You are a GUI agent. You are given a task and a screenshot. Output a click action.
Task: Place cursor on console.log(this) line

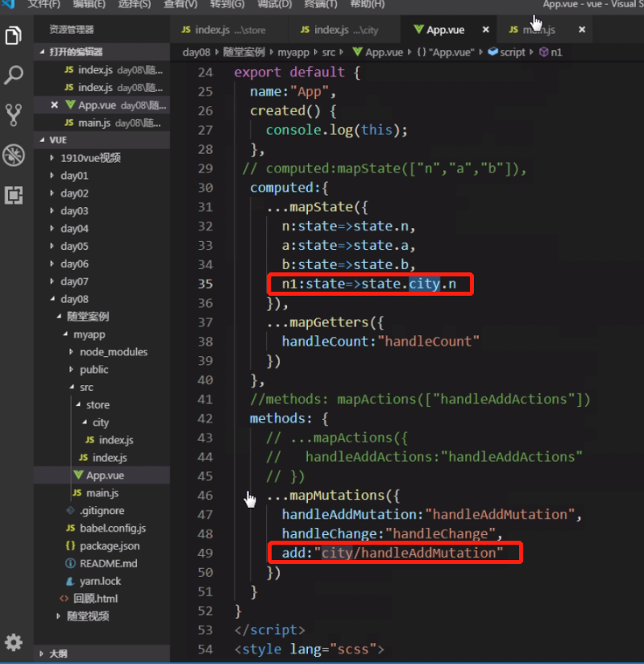[336, 130]
